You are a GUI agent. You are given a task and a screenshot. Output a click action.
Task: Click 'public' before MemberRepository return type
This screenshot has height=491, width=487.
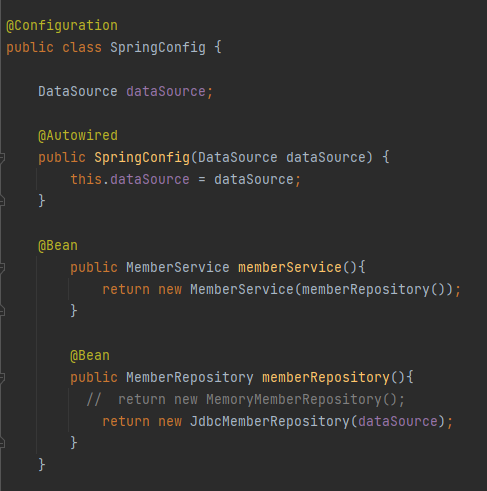[94, 378]
